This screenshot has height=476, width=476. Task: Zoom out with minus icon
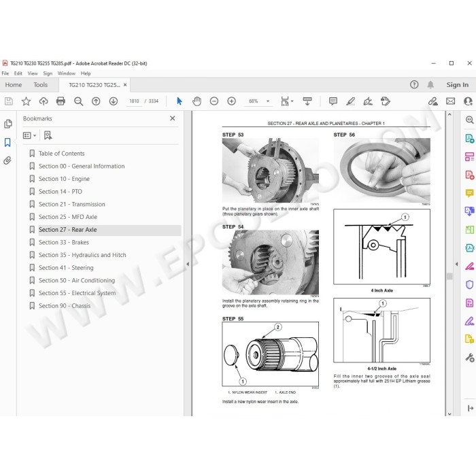pyautogui.click(x=214, y=101)
